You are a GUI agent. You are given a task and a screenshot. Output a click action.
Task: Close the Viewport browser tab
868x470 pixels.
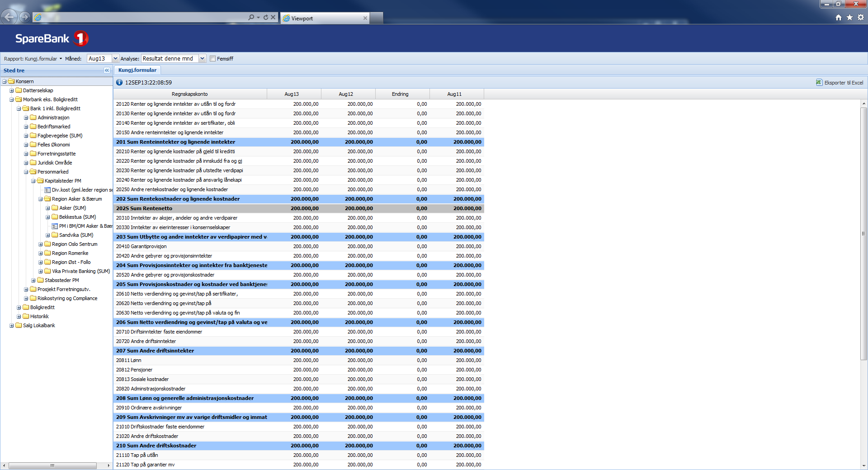click(x=365, y=18)
